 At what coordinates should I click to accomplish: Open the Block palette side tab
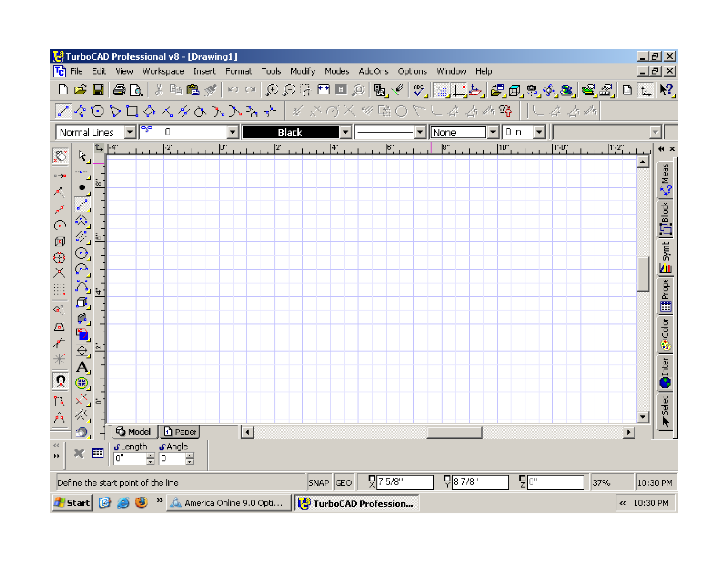point(665,219)
